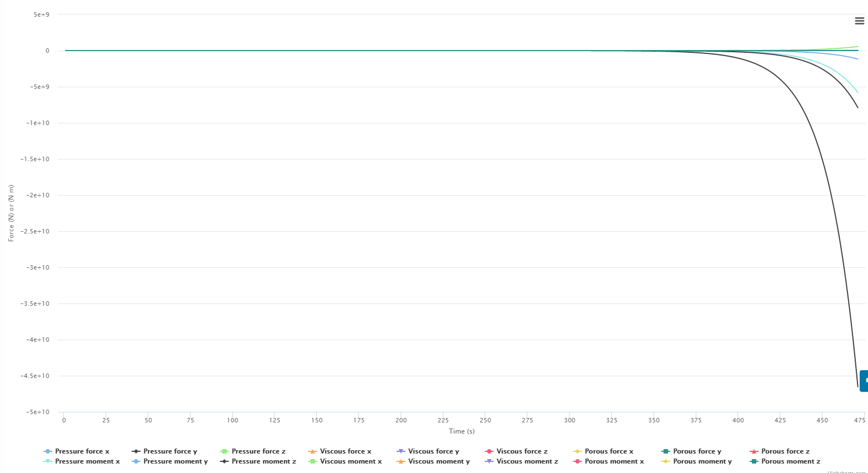The height and width of the screenshot is (473, 868).
Task: Click the Viscous force z circle marker
Action: point(489,451)
